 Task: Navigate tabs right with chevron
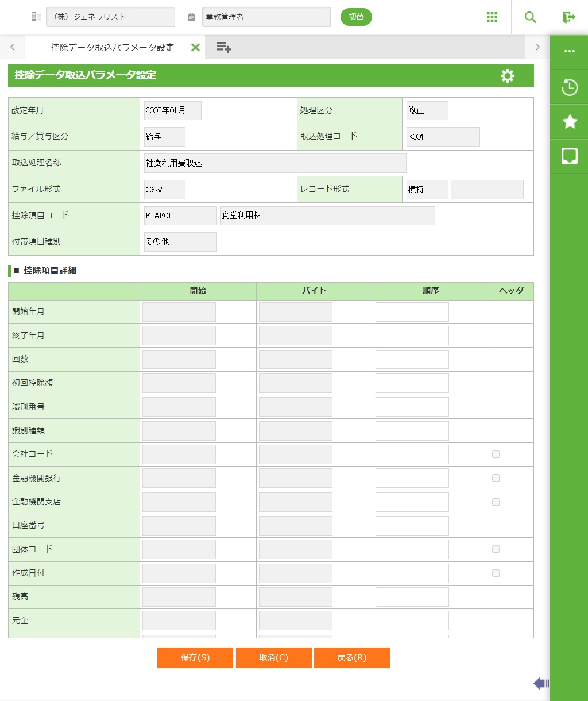coord(537,47)
